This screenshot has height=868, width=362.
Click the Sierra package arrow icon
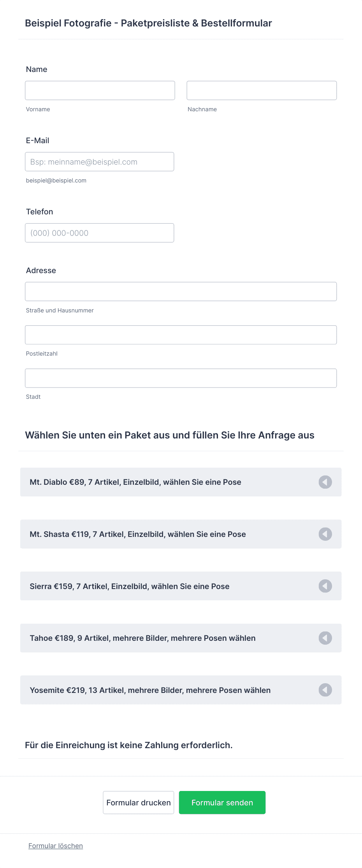coord(325,586)
